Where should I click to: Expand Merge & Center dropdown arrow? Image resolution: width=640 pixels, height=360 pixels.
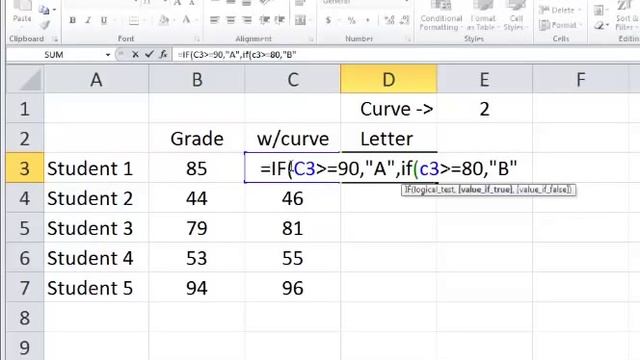click(x=310, y=20)
